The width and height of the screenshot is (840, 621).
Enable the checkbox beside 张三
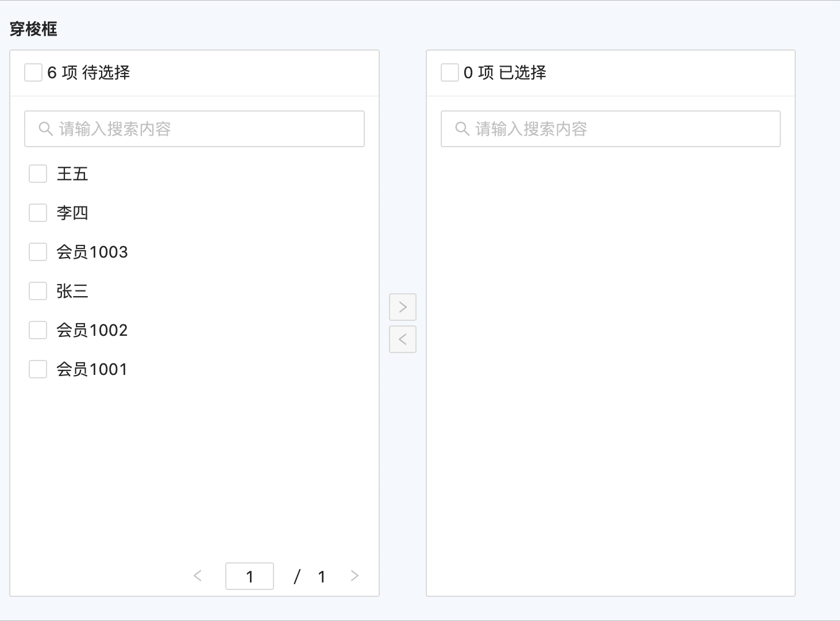38,291
